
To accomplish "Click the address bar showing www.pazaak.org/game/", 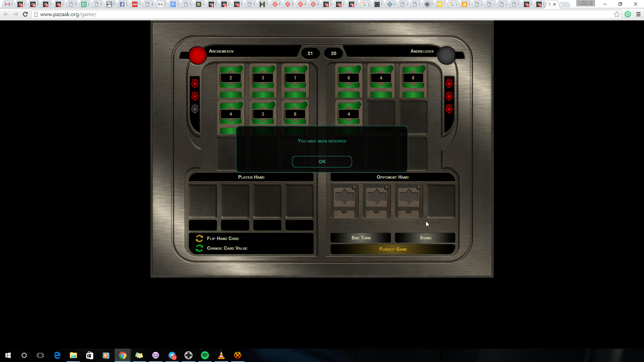I will pyautogui.click(x=322, y=14).
